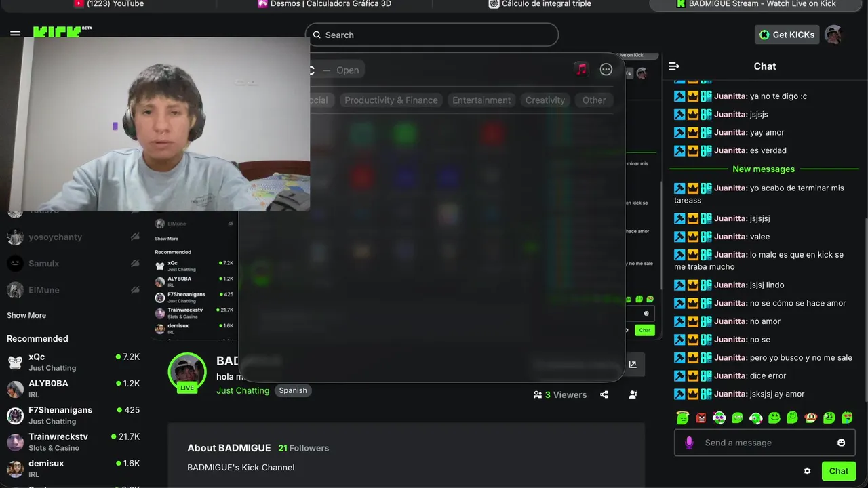Viewport: 868px width, 488px height.
Task: Open Trainwreckstv recommended channel
Action: point(73,442)
